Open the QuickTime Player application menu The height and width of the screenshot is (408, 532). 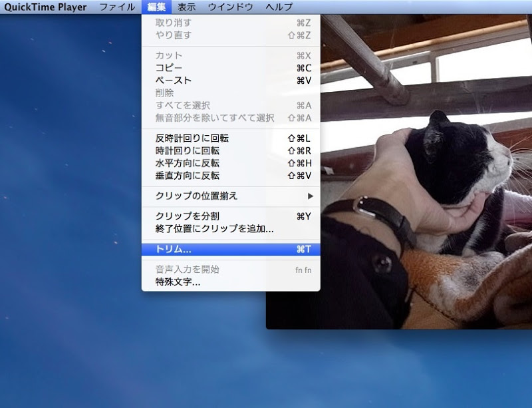(45, 7)
